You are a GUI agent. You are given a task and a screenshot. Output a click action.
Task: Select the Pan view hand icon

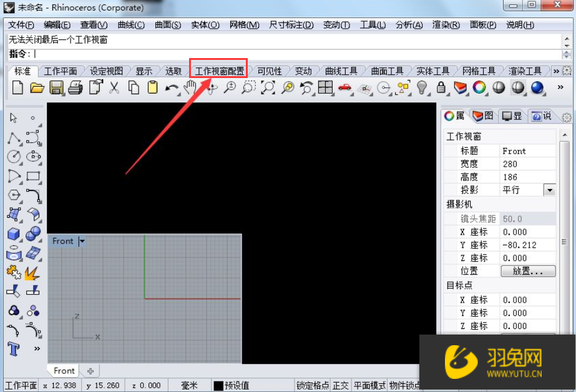(190, 88)
